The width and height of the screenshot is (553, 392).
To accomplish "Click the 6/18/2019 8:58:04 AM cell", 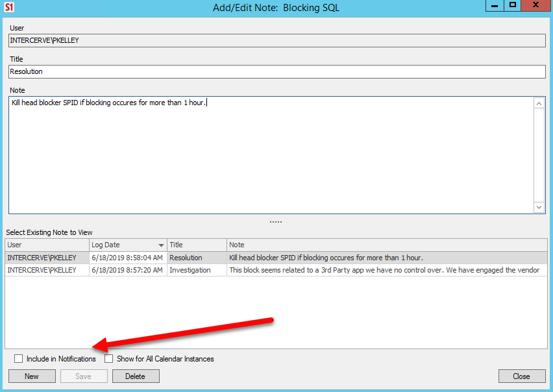I will pos(127,258).
